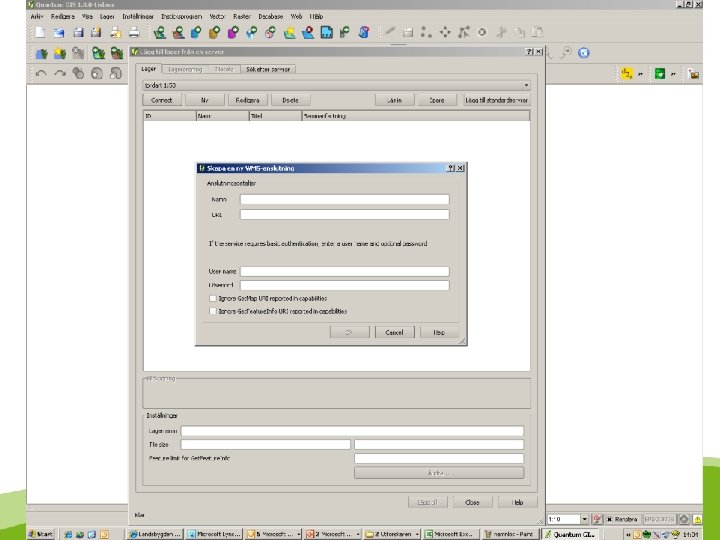
Task: Click the Cut Features scissors icon
Action: [x=501, y=32]
